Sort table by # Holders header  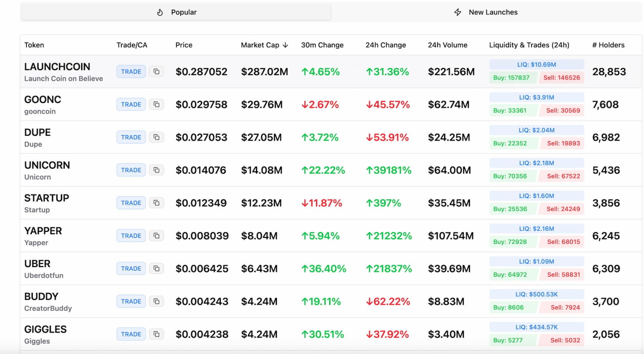tap(608, 45)
